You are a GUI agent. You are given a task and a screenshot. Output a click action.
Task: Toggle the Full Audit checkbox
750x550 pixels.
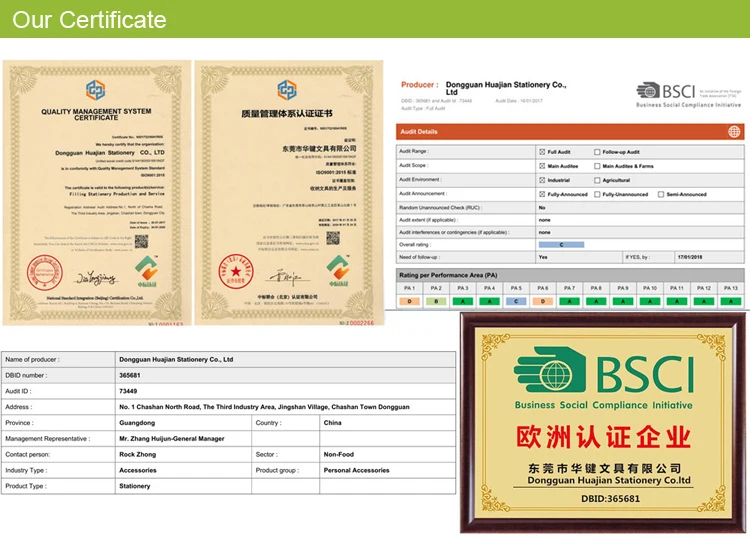pyautogui.click(x=542, y=152)
